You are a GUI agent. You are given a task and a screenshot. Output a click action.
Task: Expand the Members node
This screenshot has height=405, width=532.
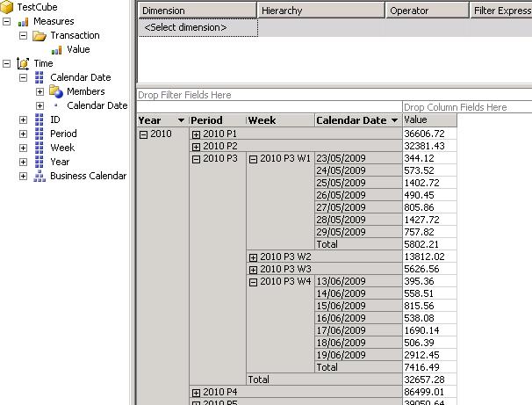coord(40,92)
